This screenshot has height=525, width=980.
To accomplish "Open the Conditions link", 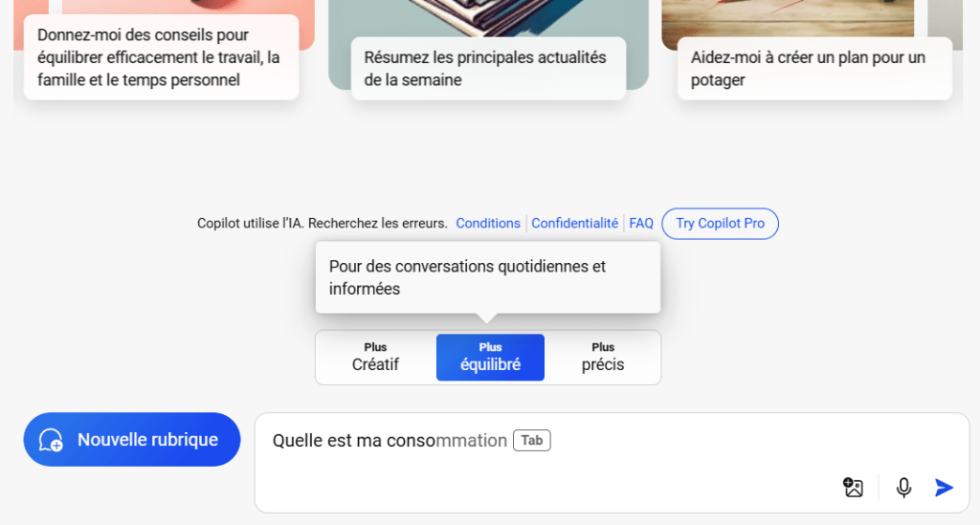I will 488,223.
